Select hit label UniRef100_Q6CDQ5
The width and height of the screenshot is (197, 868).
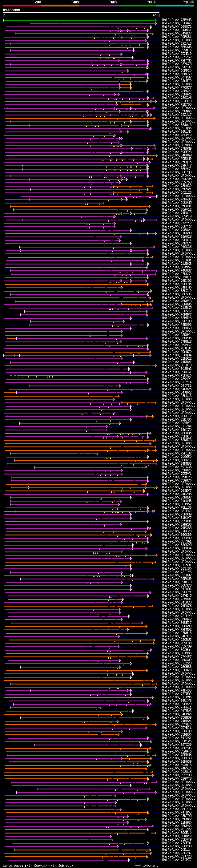[177, 433]
